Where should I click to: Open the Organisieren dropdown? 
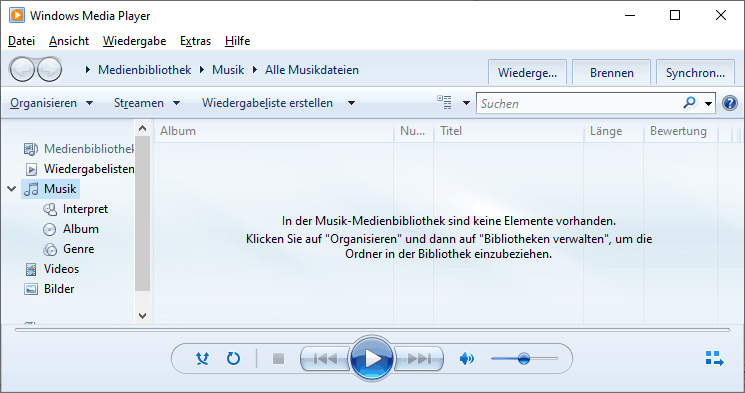tap(52, 103)
